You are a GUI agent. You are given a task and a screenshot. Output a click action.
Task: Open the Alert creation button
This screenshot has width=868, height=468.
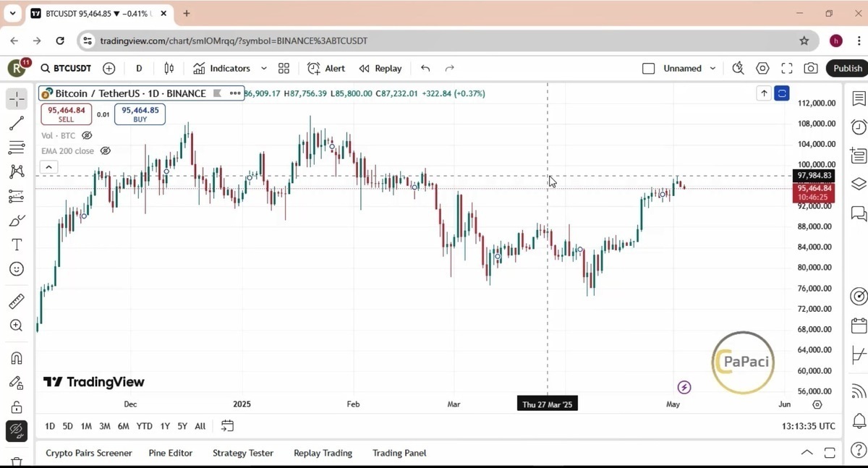click(x=326, y=69)
